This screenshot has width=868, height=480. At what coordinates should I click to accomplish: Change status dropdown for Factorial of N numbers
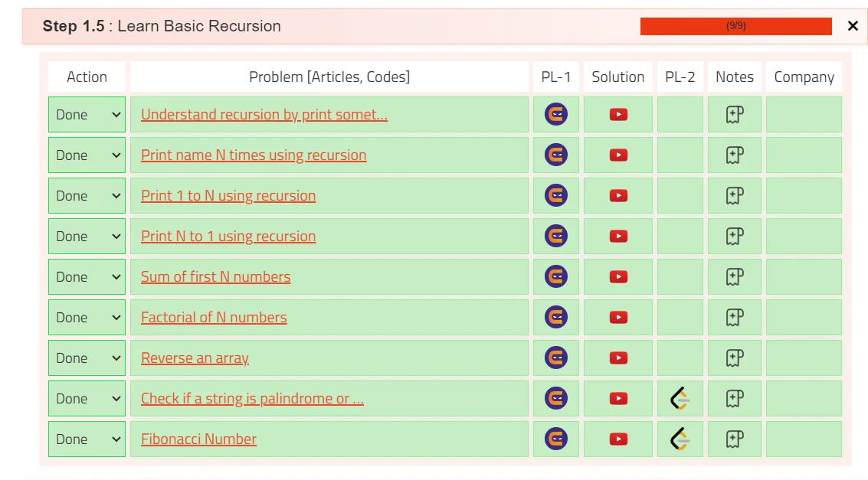click(x=87, y=317)
